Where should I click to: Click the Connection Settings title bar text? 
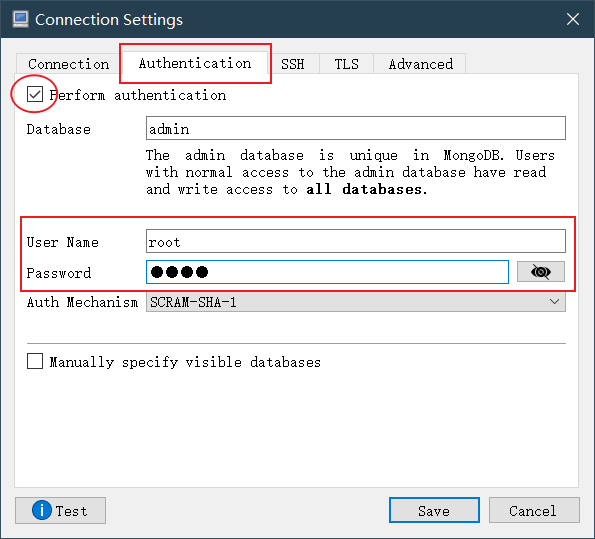tap(109, 20)
